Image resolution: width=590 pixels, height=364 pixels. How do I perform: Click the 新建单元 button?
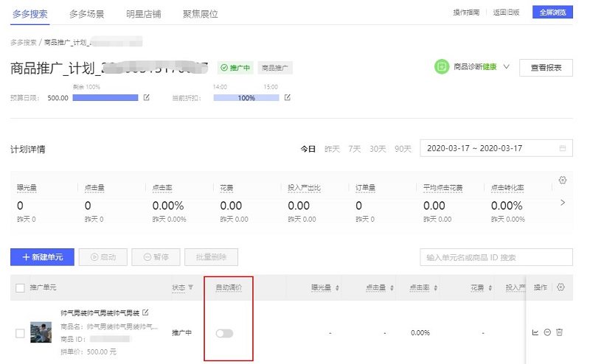click(x=42, y=257)
